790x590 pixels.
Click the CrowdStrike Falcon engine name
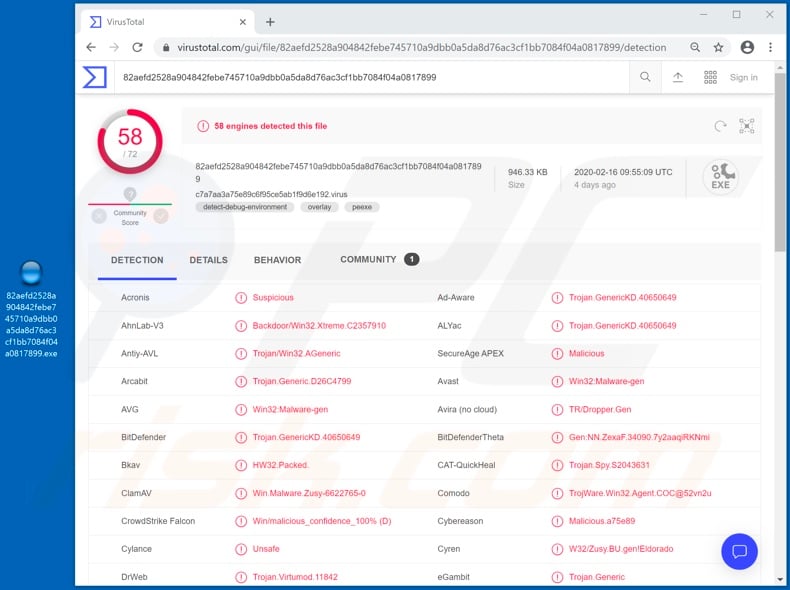coord(158,521)
